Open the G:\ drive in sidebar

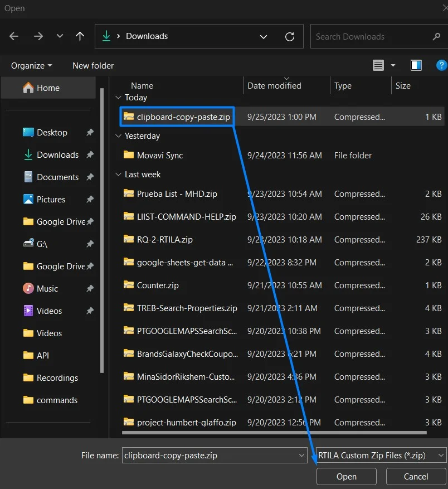pos(42,244)
